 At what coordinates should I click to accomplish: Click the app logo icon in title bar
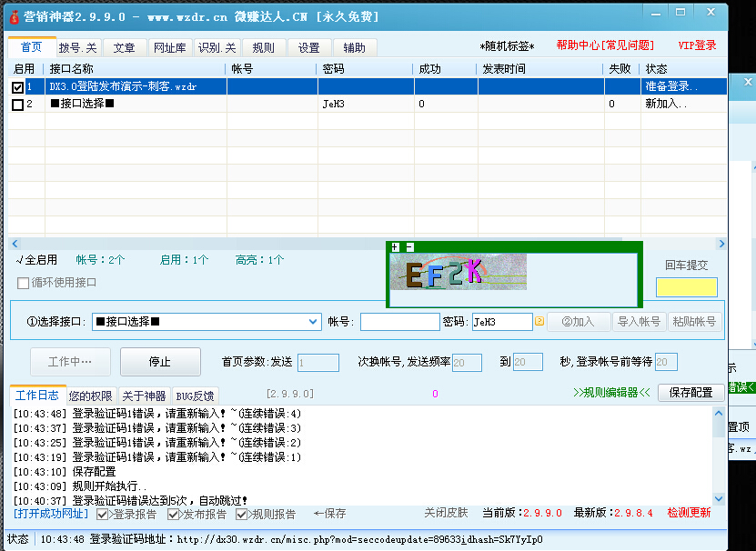12,16
